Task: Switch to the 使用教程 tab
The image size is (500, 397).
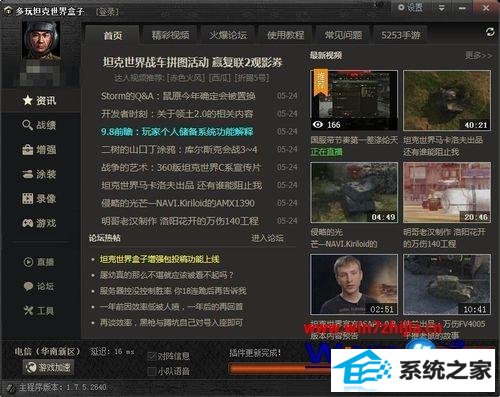Action: click(x=285, y=35)
